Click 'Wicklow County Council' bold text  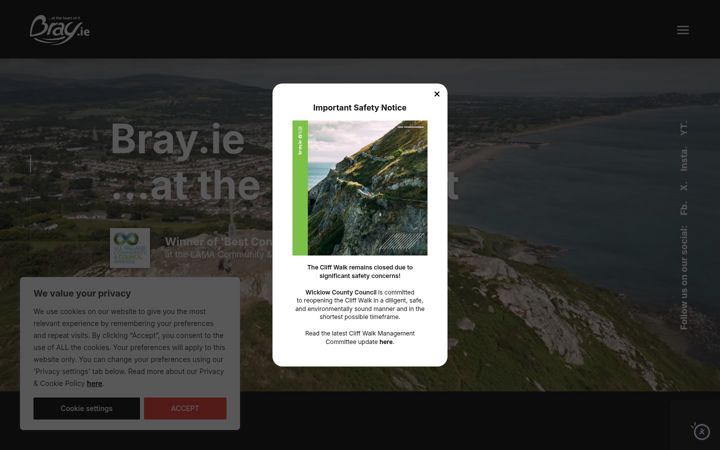point(341,292)
